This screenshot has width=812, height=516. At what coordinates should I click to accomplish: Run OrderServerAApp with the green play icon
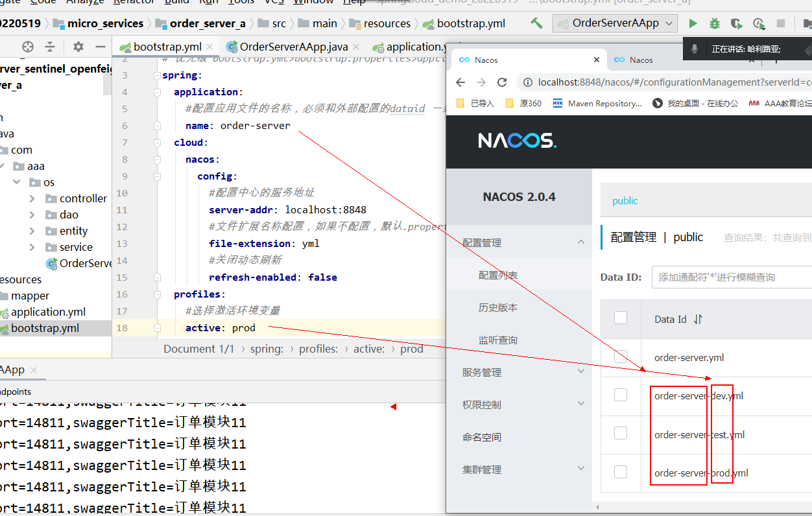(x=693, y=23)
